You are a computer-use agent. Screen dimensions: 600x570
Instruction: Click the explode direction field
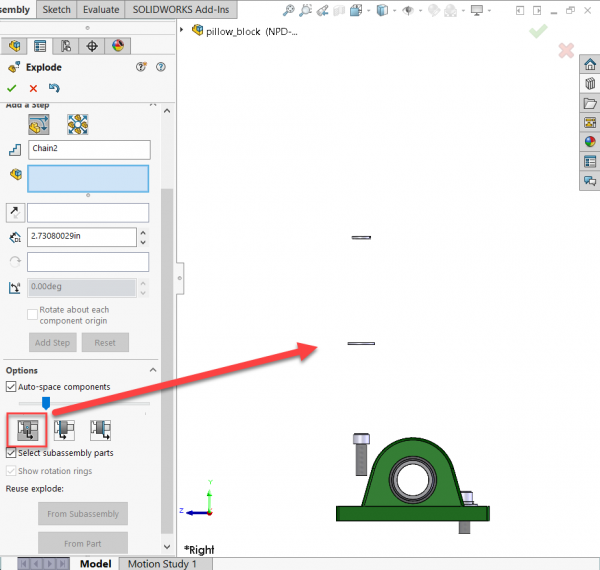point(88,213)
